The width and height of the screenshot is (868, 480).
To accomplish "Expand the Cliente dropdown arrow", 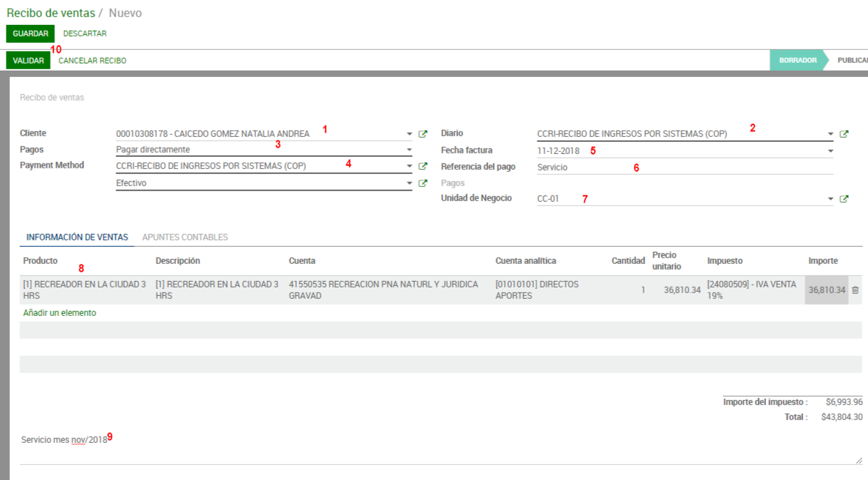I will pyautogui.click(x=409, y=134).
